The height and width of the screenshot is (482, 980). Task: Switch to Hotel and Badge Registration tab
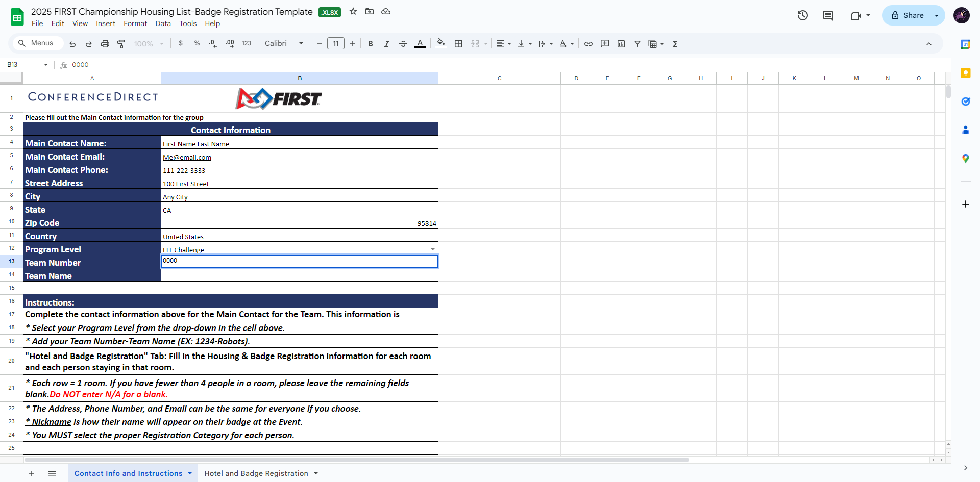tap(256, 473)
